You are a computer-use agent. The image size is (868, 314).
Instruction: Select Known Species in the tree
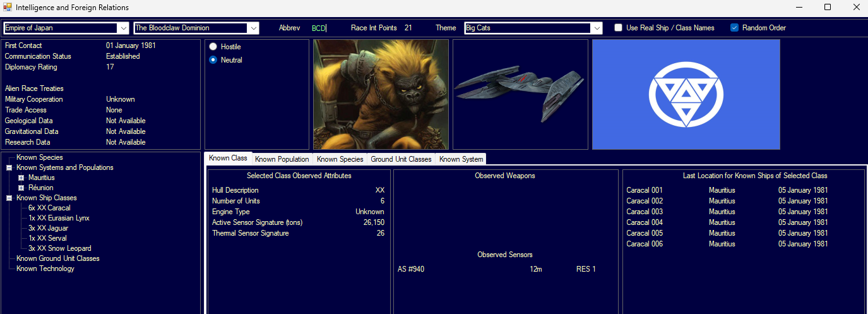tap(40, 157)
